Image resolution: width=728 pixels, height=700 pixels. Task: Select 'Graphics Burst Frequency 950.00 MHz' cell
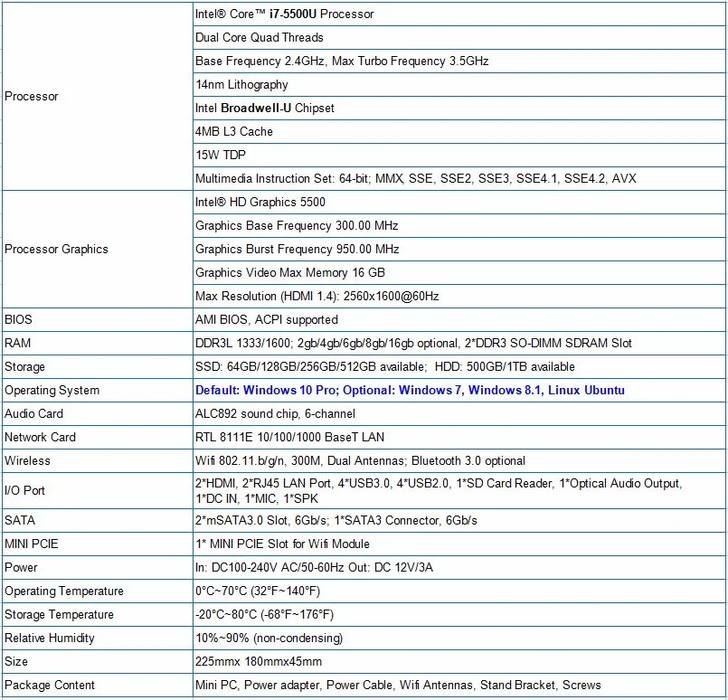click(459, 250)
